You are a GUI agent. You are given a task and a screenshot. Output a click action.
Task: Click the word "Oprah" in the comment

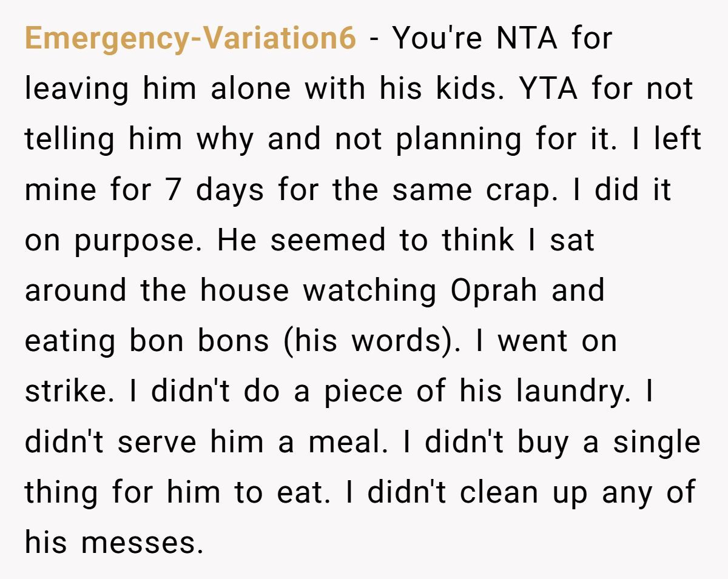coord(494,290)
